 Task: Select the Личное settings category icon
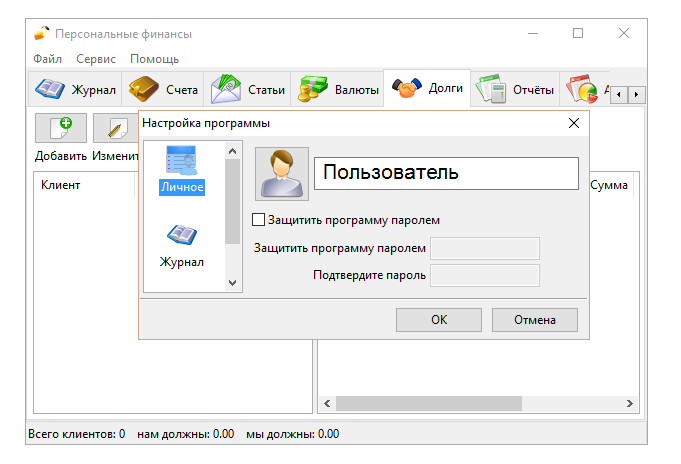tap(182, 160)
